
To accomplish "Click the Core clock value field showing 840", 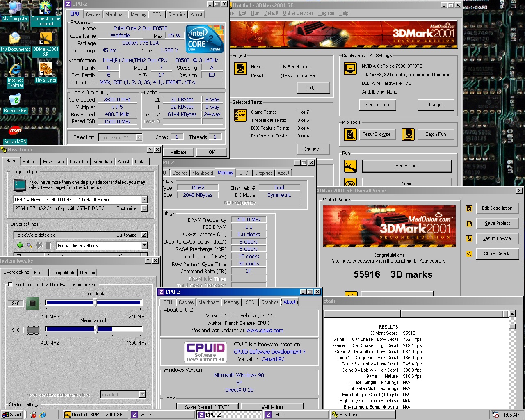I will point(16,304).
